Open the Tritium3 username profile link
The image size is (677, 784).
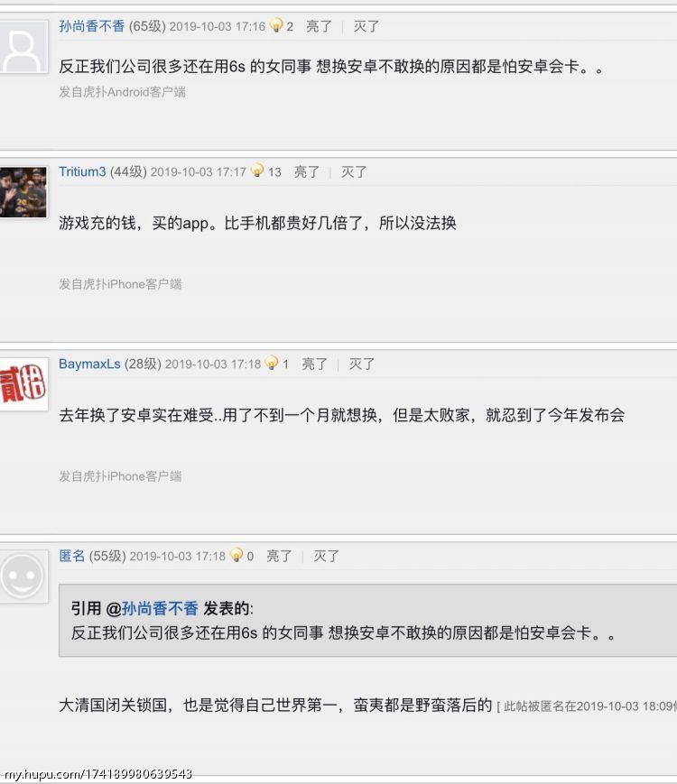(82, 172)
